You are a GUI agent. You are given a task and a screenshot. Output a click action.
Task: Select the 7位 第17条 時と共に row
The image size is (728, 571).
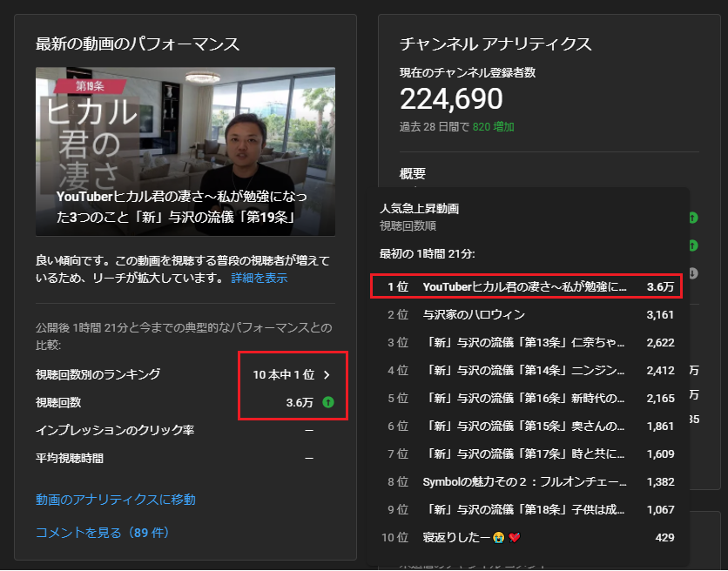(526, 454)
